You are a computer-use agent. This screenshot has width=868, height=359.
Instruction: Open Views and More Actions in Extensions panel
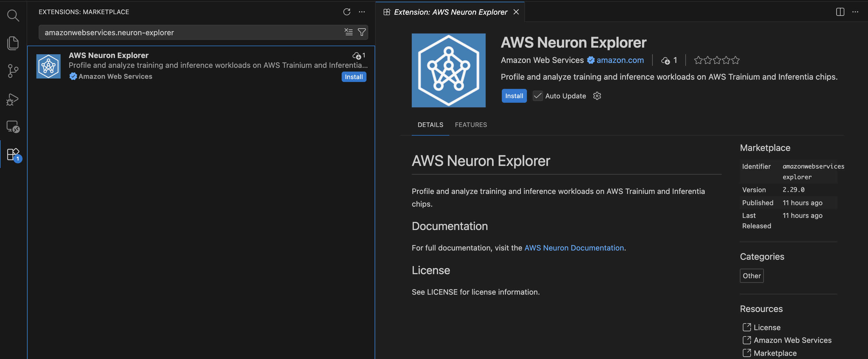pos(362,12)
